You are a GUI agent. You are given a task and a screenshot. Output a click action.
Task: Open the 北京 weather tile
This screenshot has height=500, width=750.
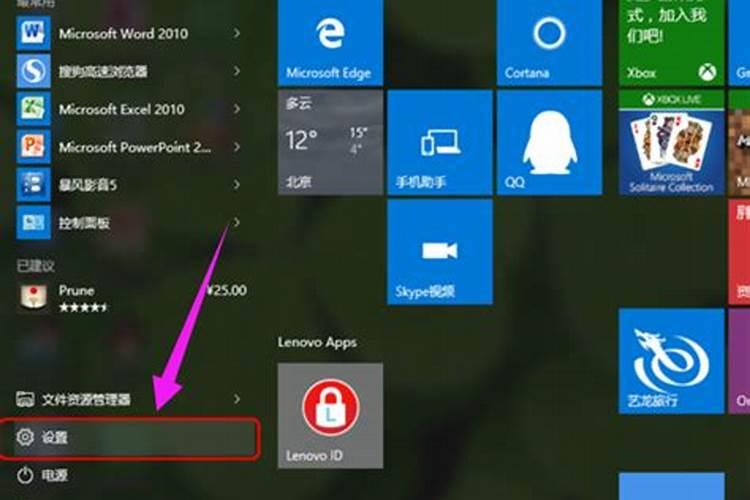(x=330, y=142)
